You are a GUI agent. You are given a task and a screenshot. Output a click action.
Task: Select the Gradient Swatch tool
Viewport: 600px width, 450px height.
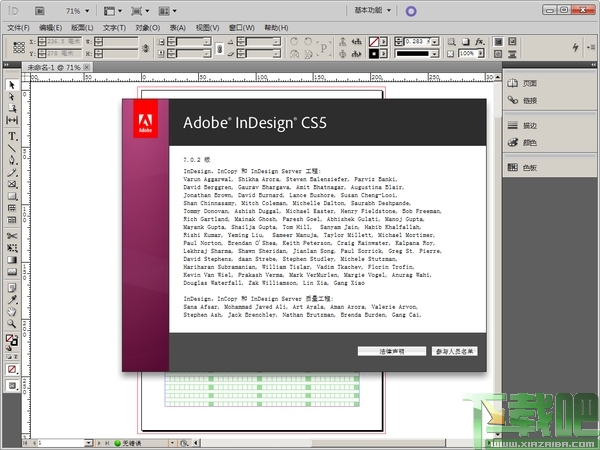pyautogui.click(x=11, y=260)
